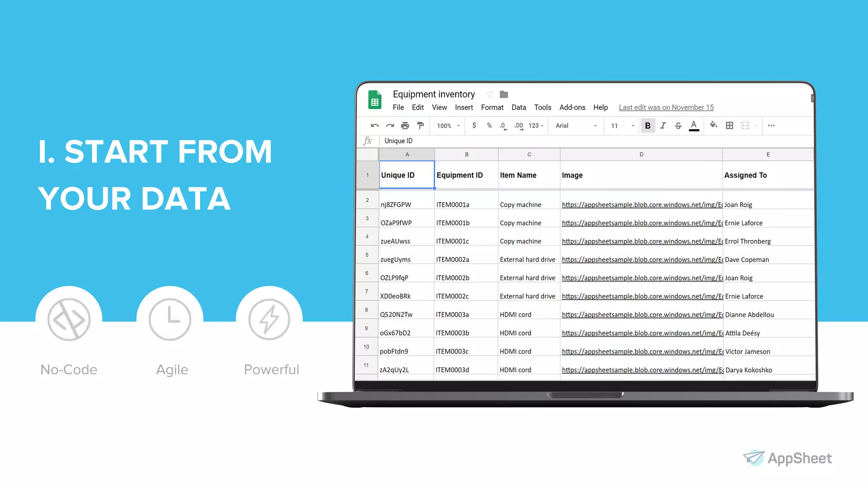Open the View menu
The width and height of the screenshot is (868, 488).
[x=439, y=108]
